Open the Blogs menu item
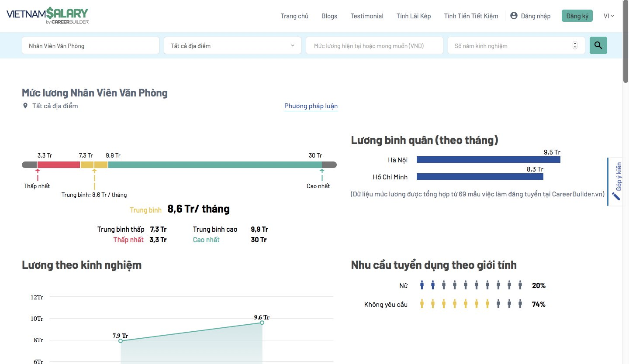The width and height of the screenshot is (629, 364). click(x=329, y=16)
